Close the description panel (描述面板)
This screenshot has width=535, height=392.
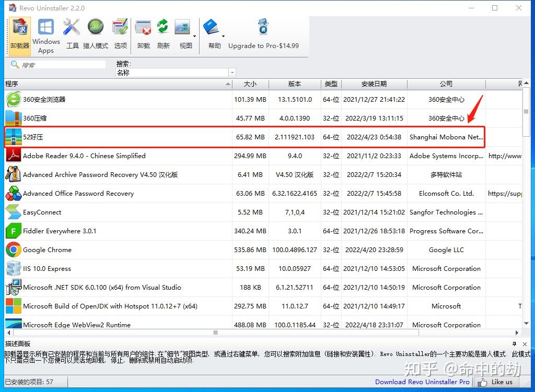525,344
